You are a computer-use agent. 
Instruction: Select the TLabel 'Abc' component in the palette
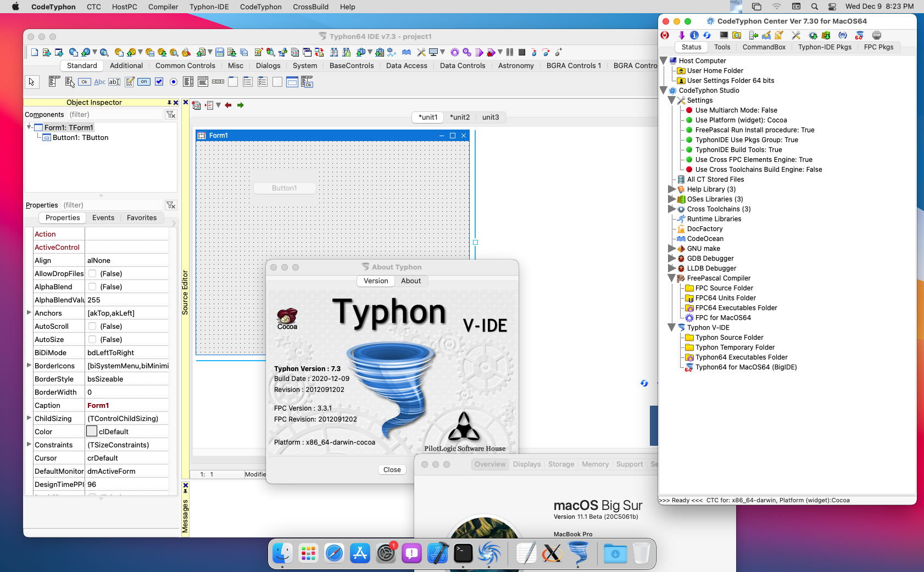click(99, 82)
